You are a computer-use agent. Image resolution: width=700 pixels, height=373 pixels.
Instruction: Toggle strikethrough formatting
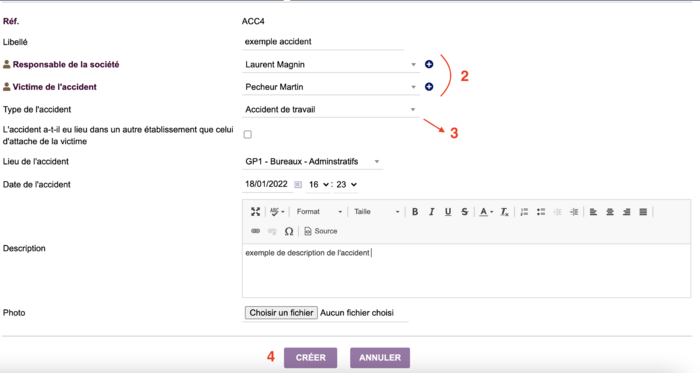tap(464, 212)
